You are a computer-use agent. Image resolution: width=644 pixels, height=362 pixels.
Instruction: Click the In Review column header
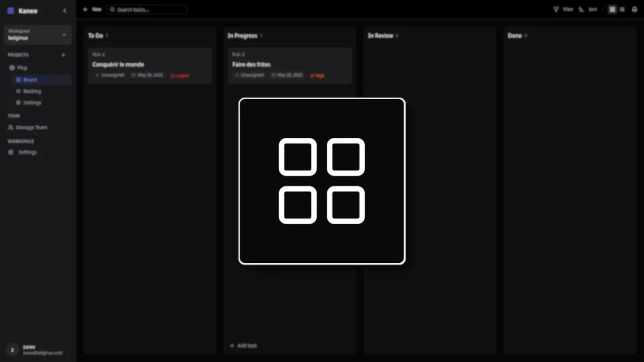click(x=380, y=36)
